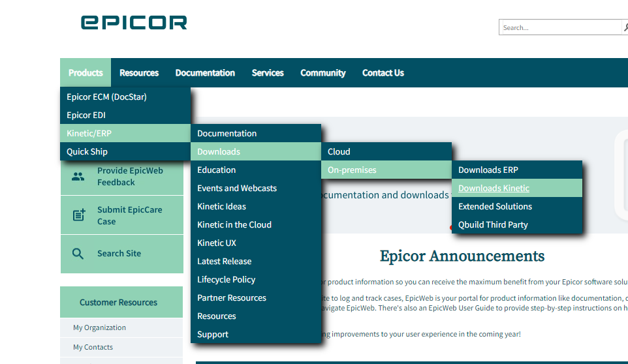Click the Submit EpicCare Case note icon
The image size is (628, 364).
tap(79, 215)
